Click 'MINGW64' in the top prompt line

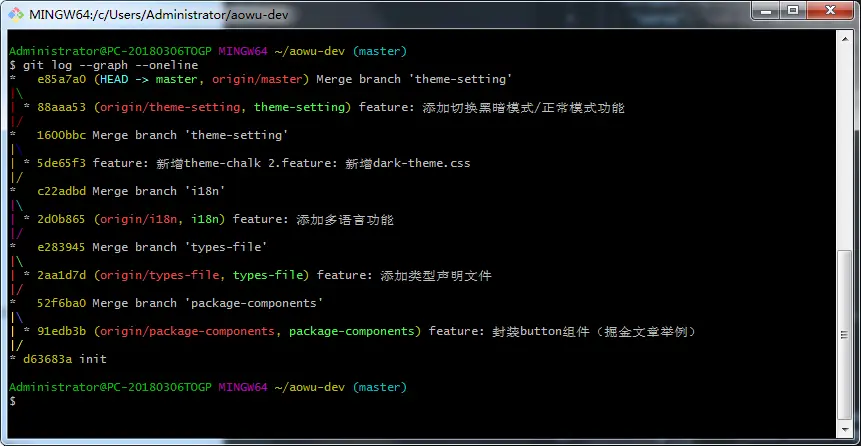243,51
